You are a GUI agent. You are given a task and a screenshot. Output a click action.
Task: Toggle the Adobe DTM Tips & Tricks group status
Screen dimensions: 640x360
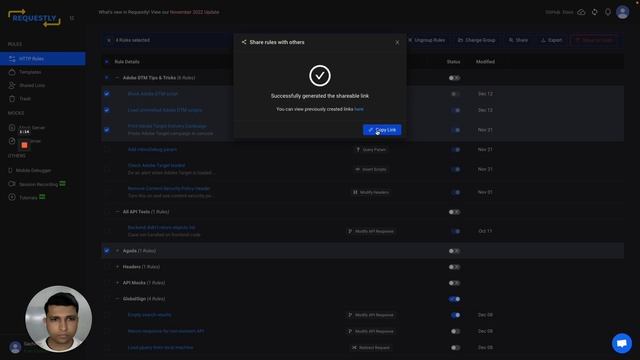[454, 78]
